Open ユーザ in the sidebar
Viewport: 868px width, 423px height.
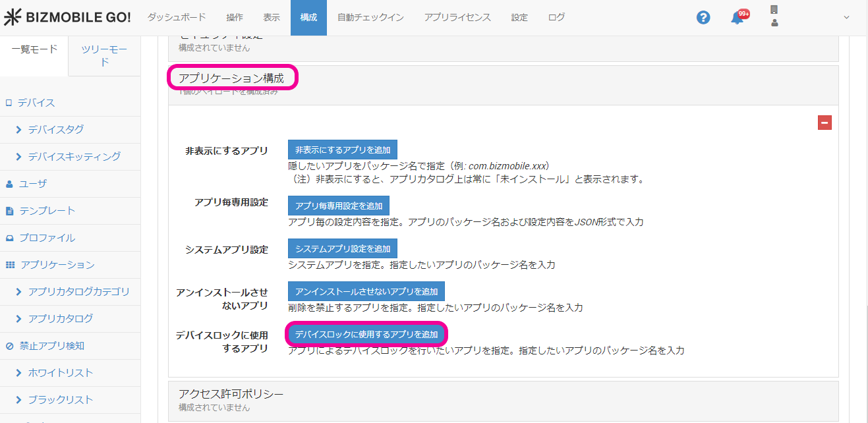click(x=32, y=184)
